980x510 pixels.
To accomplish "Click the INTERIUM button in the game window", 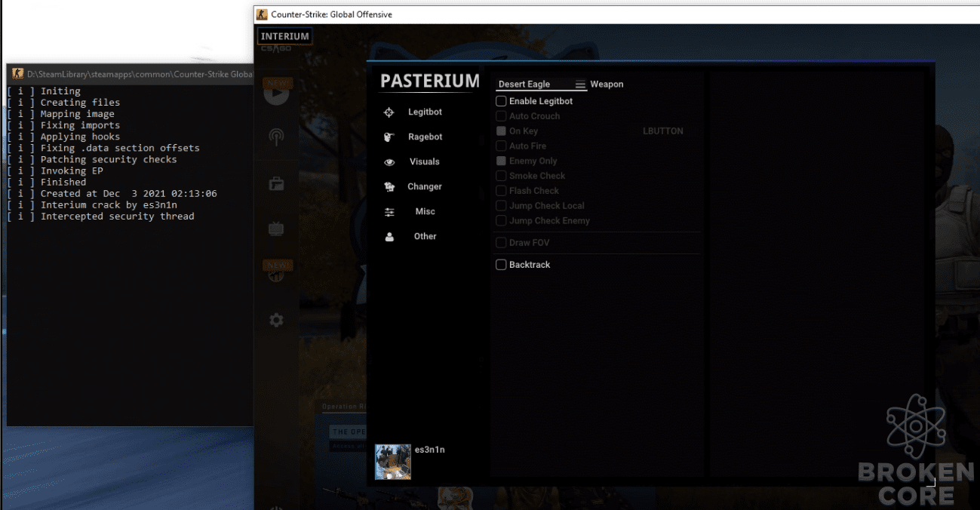I will point(284,36).
